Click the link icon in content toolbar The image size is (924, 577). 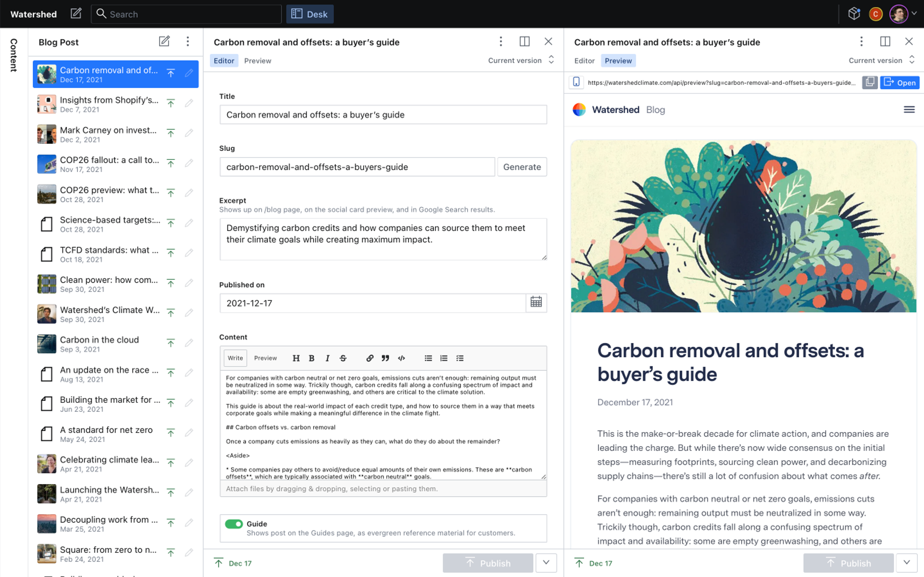pos(370,358)
